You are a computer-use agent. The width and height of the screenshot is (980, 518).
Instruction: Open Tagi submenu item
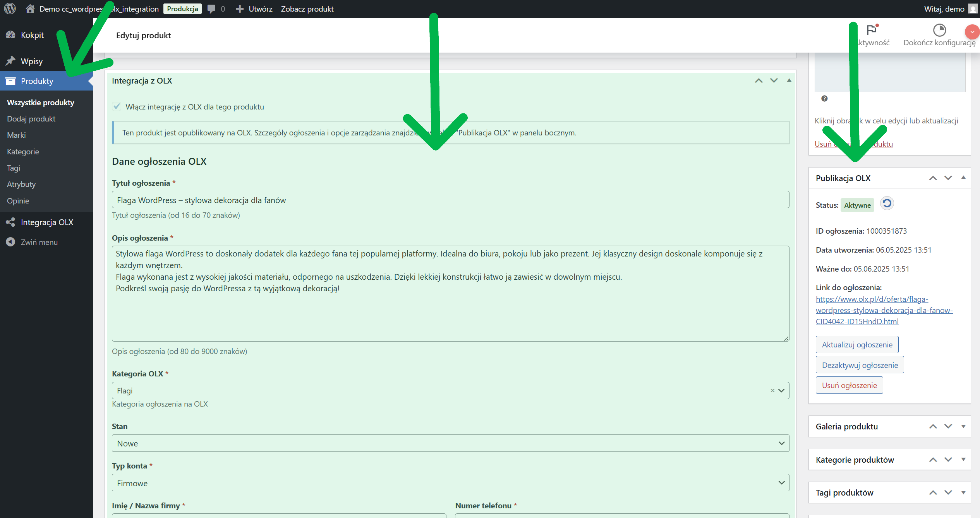(x=14, y=168)
